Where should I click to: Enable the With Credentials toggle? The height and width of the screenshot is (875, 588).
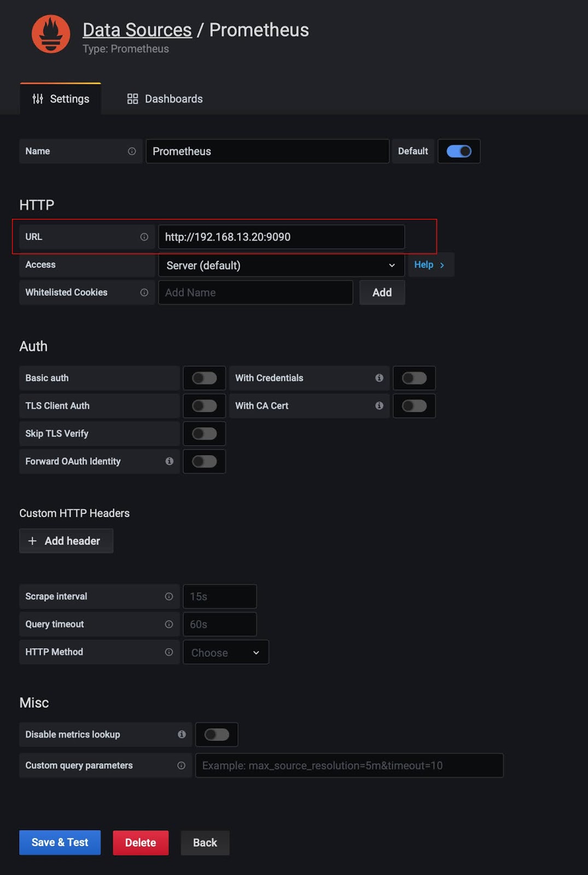pyautogui.click(x=414, y=378)
